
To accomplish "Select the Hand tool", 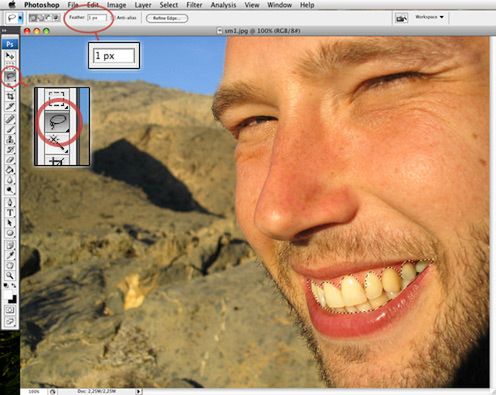I will tap(10, 266).
